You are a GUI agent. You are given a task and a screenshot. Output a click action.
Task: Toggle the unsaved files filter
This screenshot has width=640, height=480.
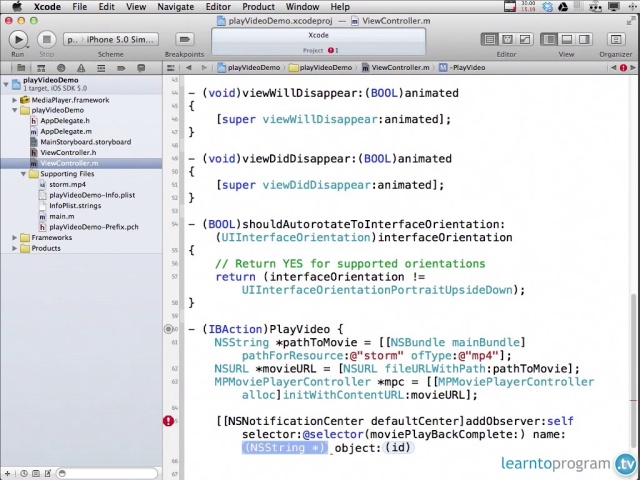tap(48, 473)
